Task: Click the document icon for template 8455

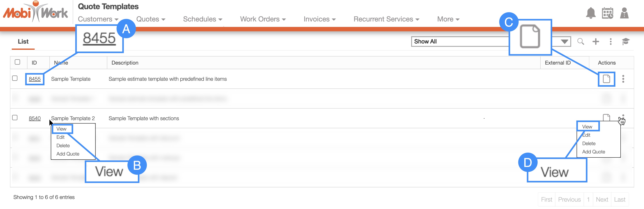Action: [x=606, y=79]
